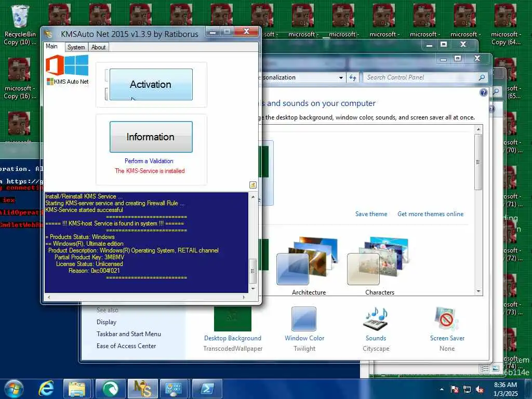Viewport: 532px width, 399px height.
Task: Click the theme list scrollbar down arrow
Action: 478,291
